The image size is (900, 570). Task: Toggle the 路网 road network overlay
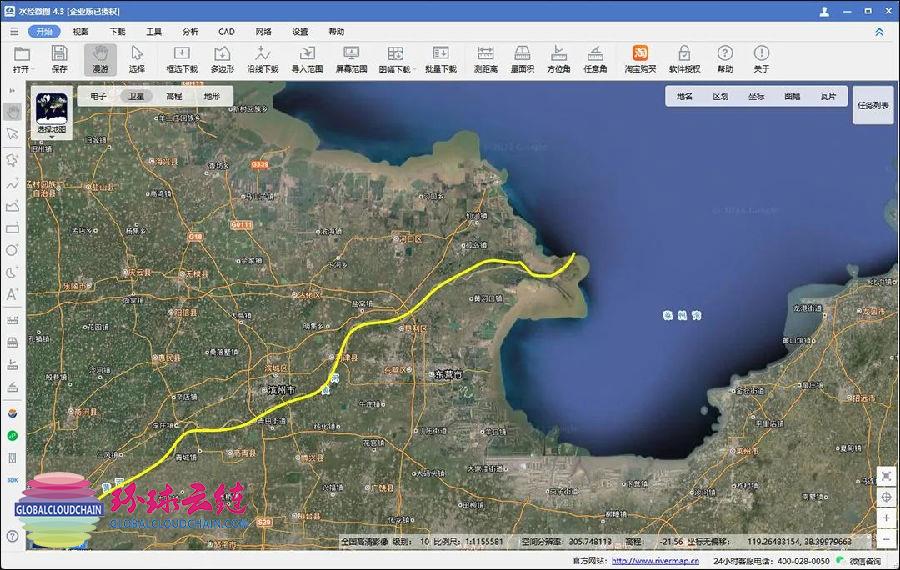coord(792,97)
